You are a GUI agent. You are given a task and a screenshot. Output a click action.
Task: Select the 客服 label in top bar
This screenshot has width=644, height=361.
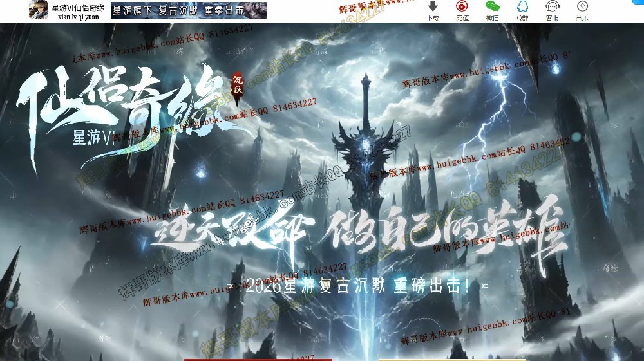point(552,17)
